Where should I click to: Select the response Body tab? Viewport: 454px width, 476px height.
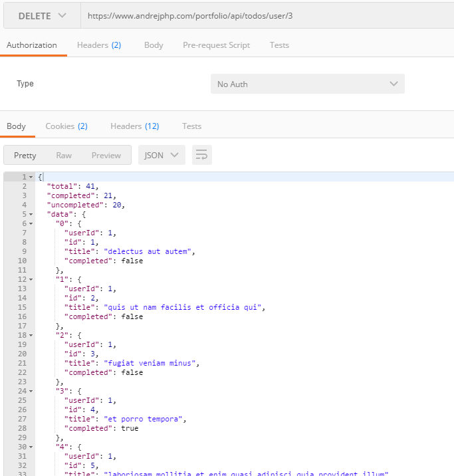tap(16, 126)
